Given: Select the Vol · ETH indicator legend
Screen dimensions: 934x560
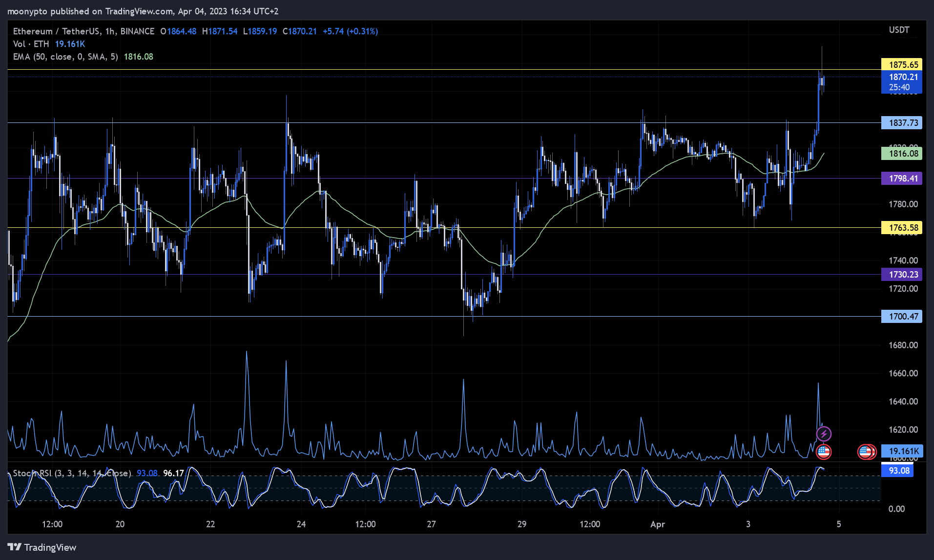Looking at the screenshot, I should (x=31, y=44).
